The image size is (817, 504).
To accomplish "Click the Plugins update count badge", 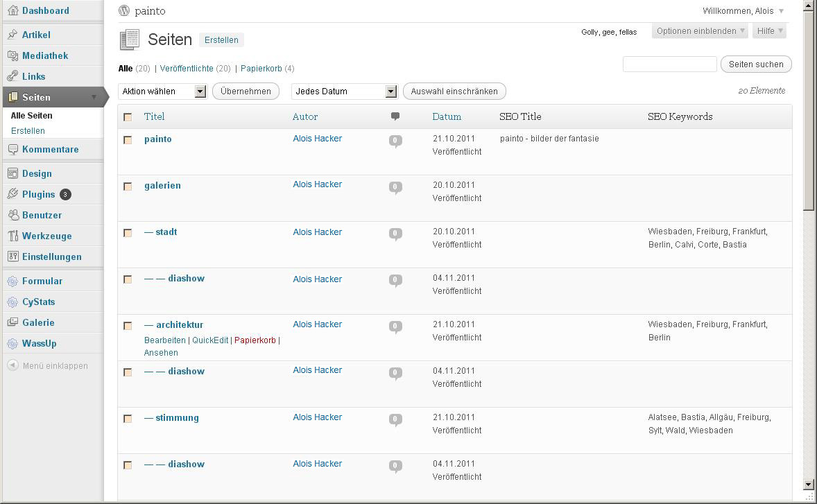I will click(65, 194).
